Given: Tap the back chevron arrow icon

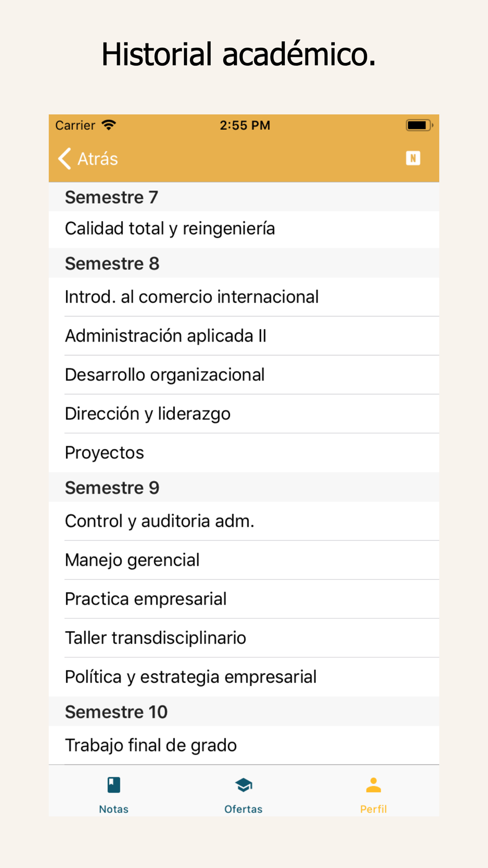Looking at the screenshot, I should click(64, 159).
